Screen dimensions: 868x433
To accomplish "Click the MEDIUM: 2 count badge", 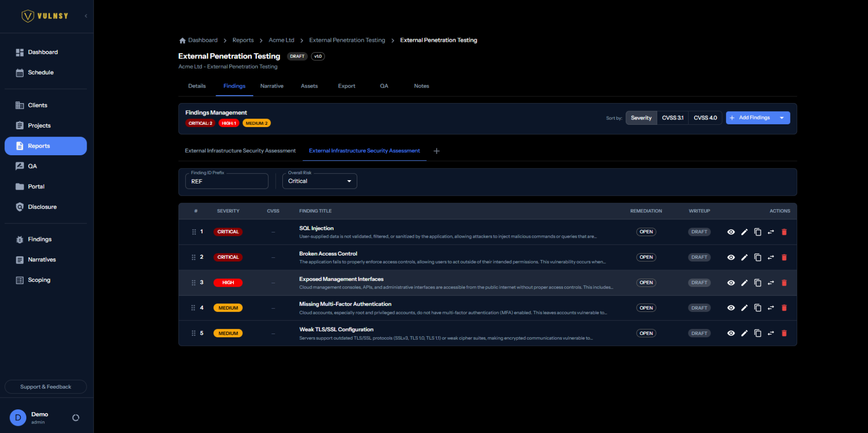I will [256, 123].
